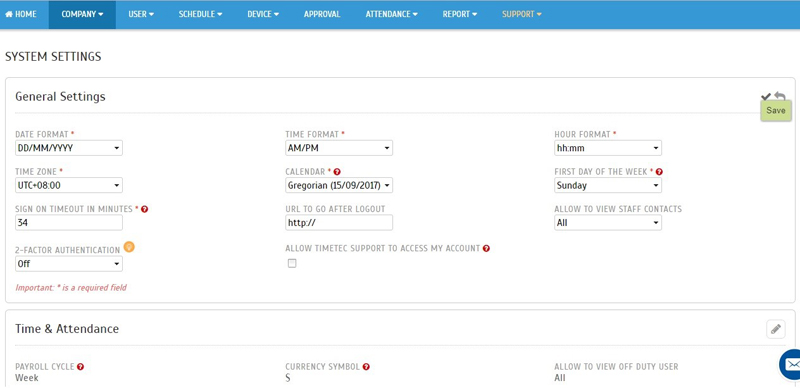Image resolution: width=800 pixels, height=388 pixels.
Task: Open the Company menu
Action: click(x=82, y=14)
